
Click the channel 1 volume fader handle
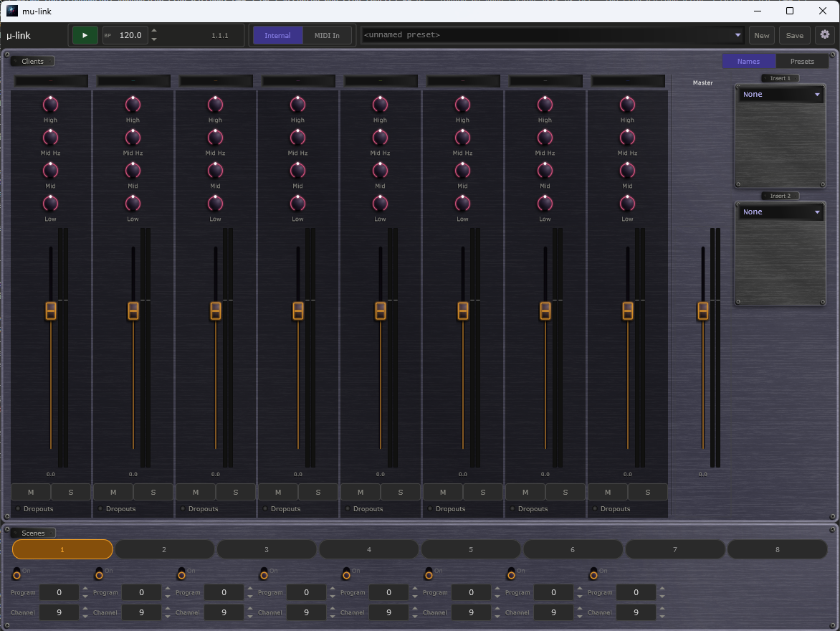[x=51, y=310]
